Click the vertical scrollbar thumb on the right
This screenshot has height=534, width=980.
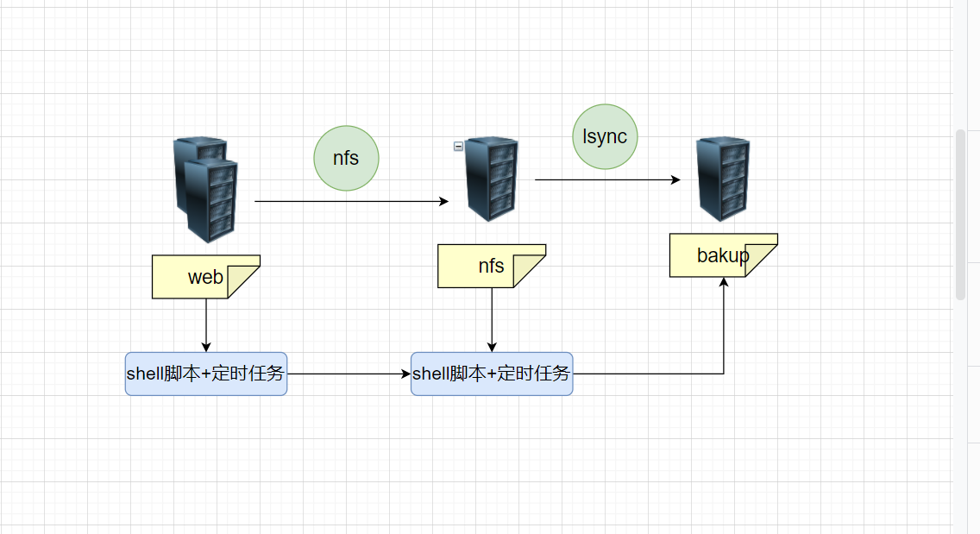(960, 214)
